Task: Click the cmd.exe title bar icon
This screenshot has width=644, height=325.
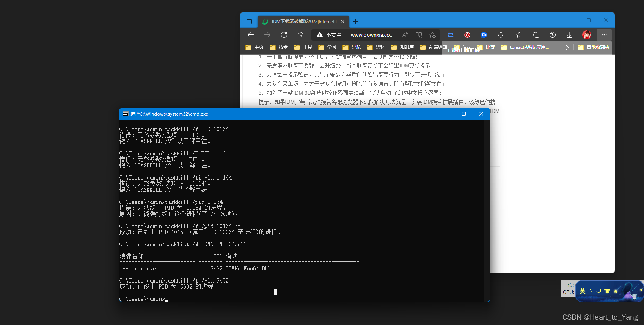Action: (x=126, y=114)
